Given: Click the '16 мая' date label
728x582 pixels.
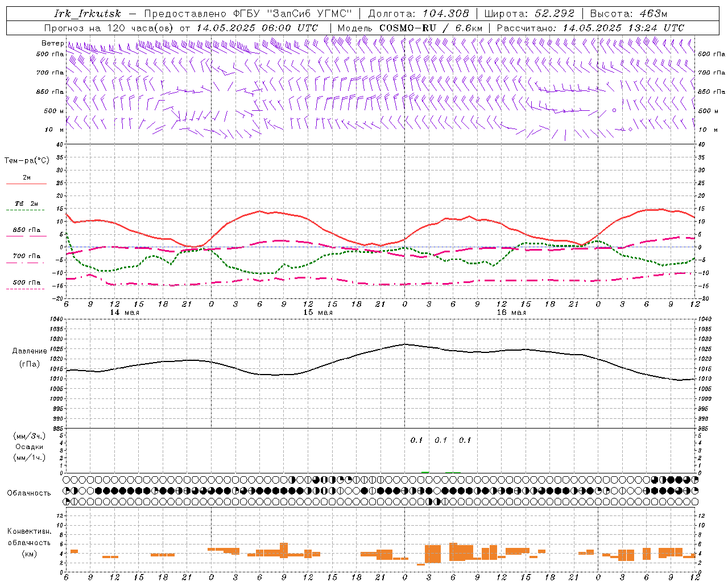Looking at the screenshot, I should [x=511, y=313].
